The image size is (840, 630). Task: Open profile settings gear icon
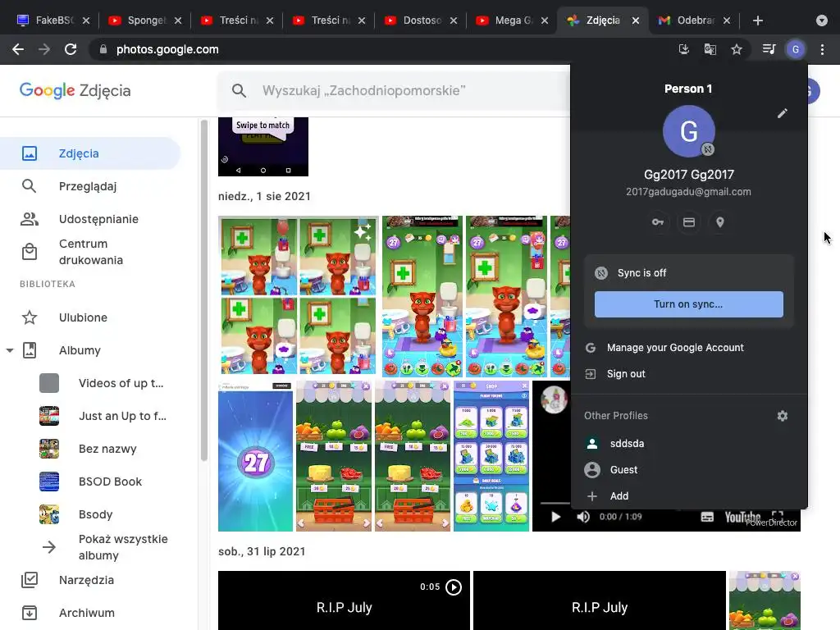(x=782, y=416)
